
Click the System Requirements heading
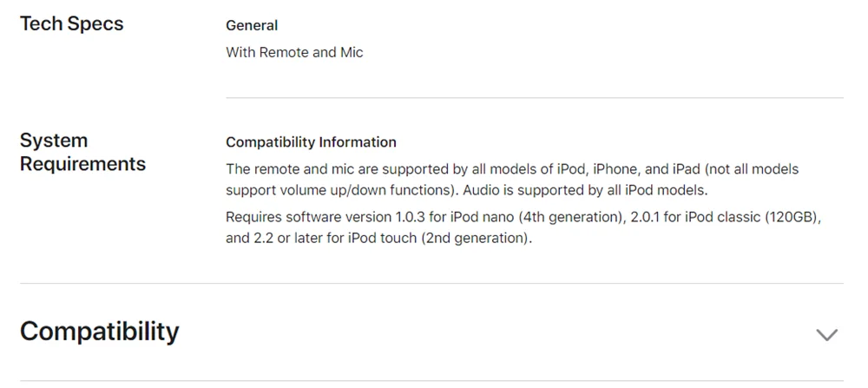click(x=83, y=152)
